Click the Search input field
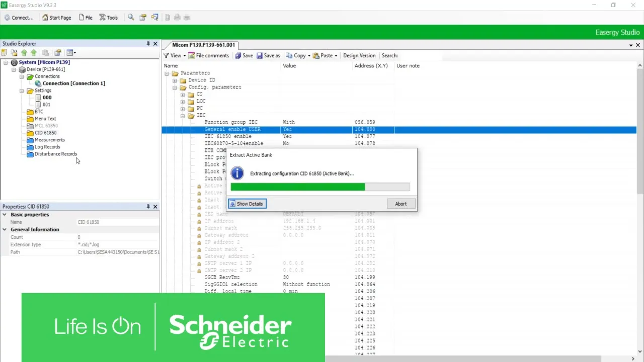The image size is (644, 362). 420,56
